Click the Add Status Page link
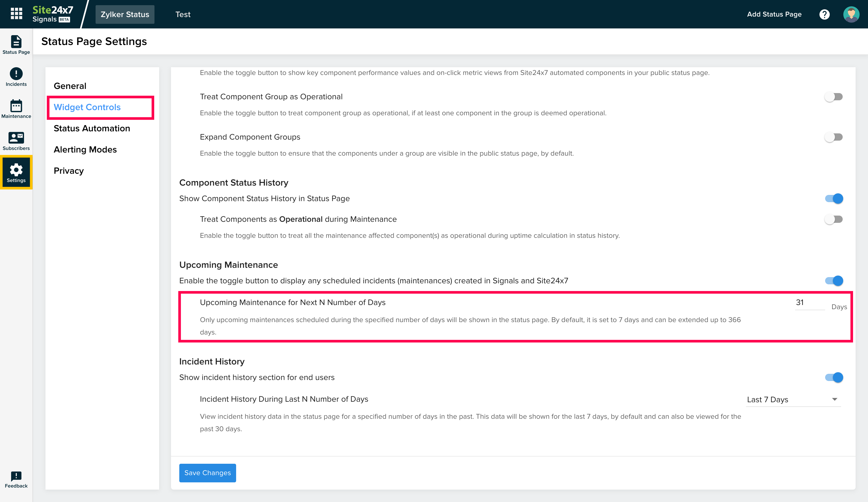Viewport: 868px width, 502px height. [774, 14]
